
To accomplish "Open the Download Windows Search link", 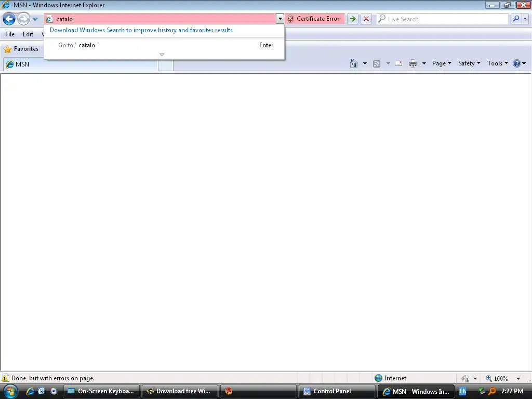I will 141,30.
